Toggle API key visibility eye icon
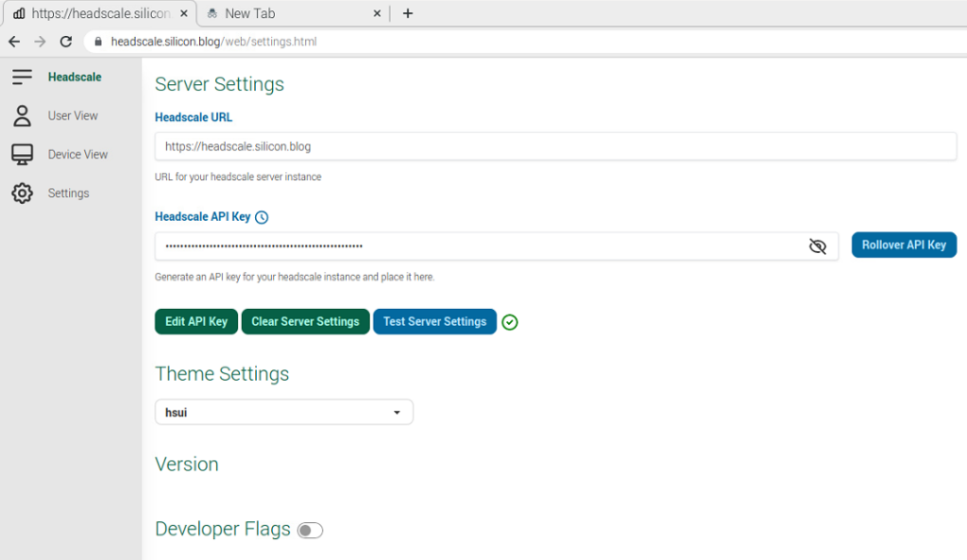This screenshot has width=967, height=560. click(x=817, y=246)
